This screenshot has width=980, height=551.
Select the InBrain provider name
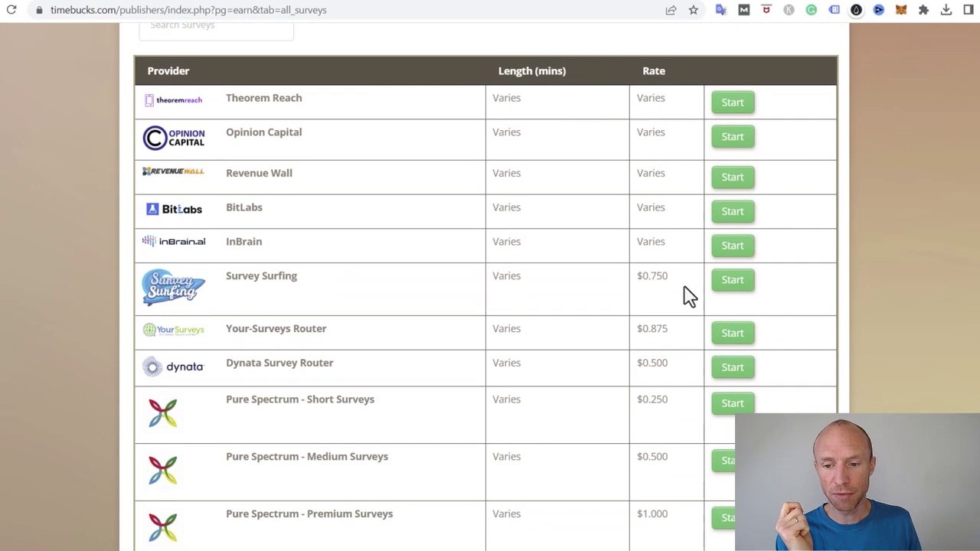[x=243, y=242]
